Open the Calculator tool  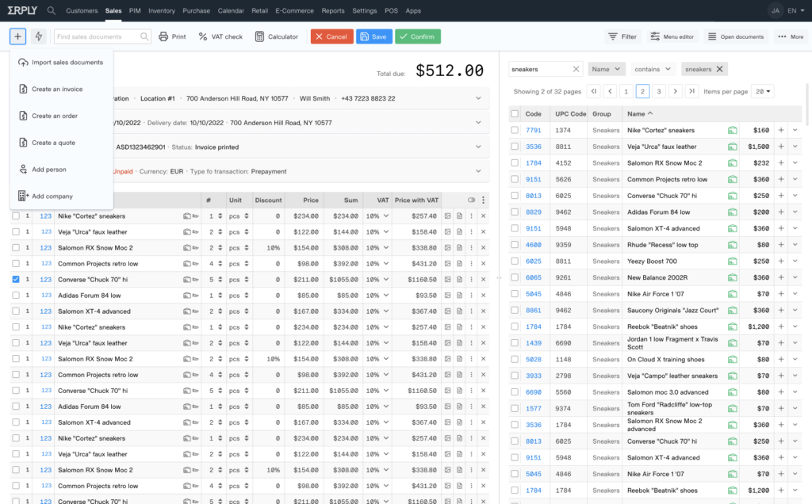(x=277, y=36)
